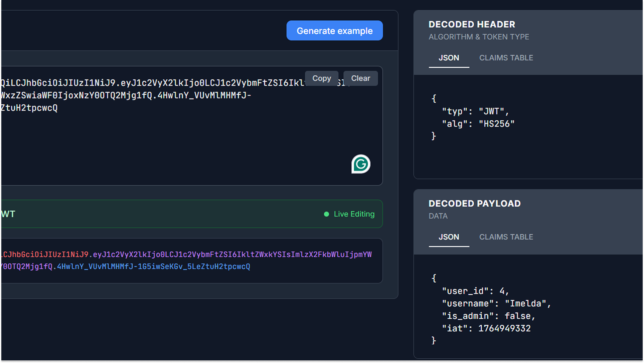This screenshot has width=644, height=363.
Task: Click the "username": "Imelda" payload line
Action: (496, 303)
